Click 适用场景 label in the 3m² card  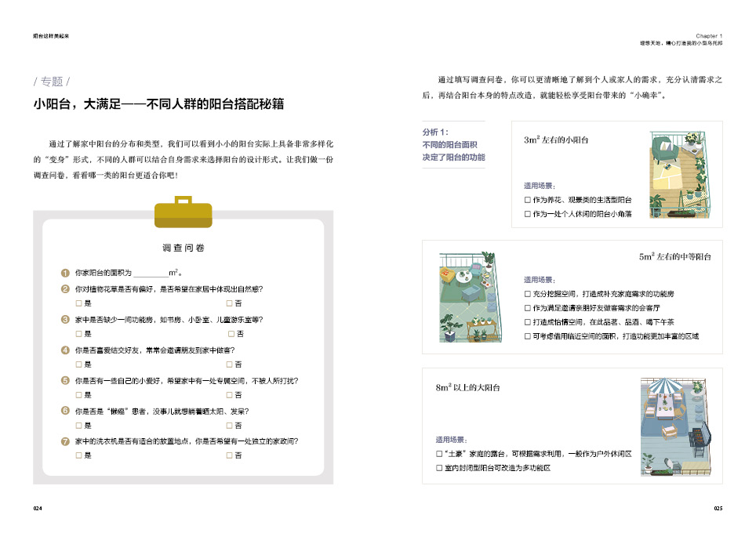540,186
